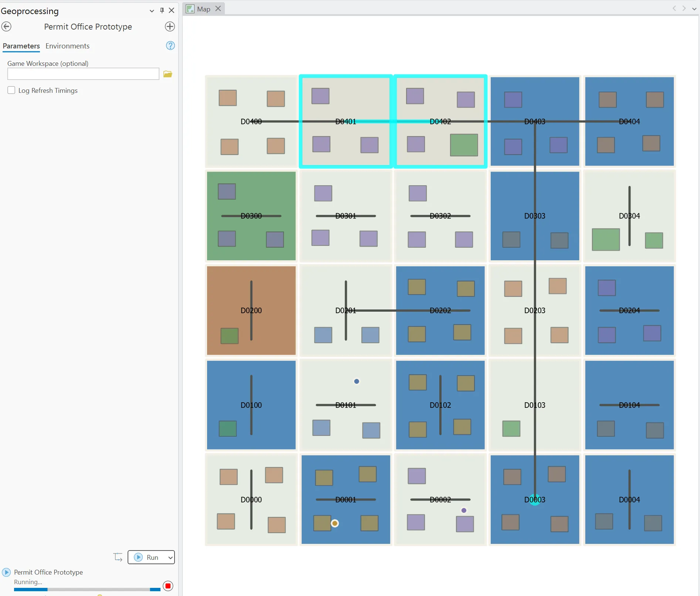Viewport: 700px width, 596px height.
Task: Select the Parameters tab
Action: pos(21,46)
